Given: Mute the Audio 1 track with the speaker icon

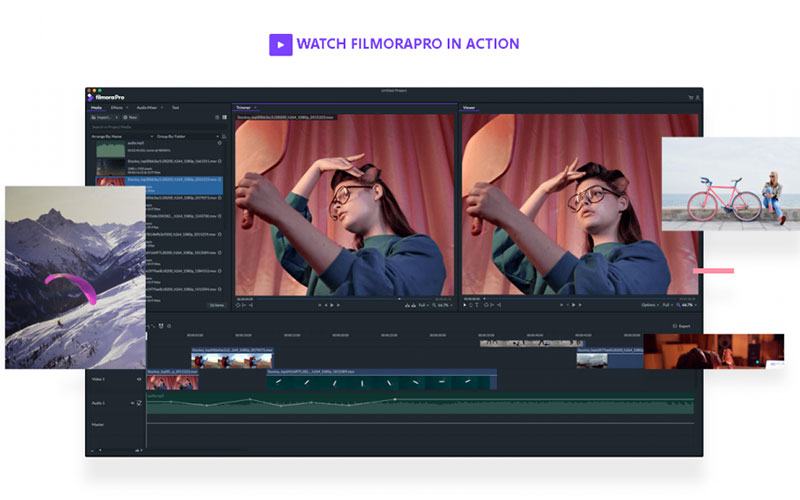Looking at the screenshot, I should [133, 403].
